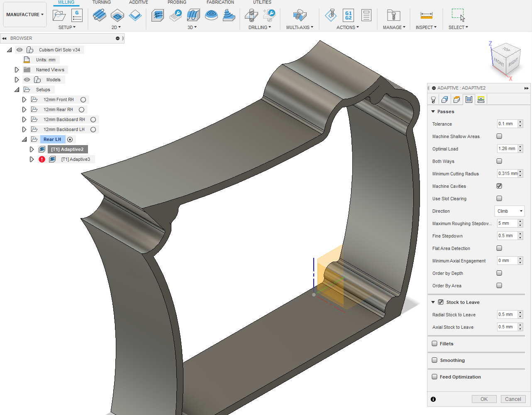Select the Drill tool icon
532x415 pixels.
251,16
